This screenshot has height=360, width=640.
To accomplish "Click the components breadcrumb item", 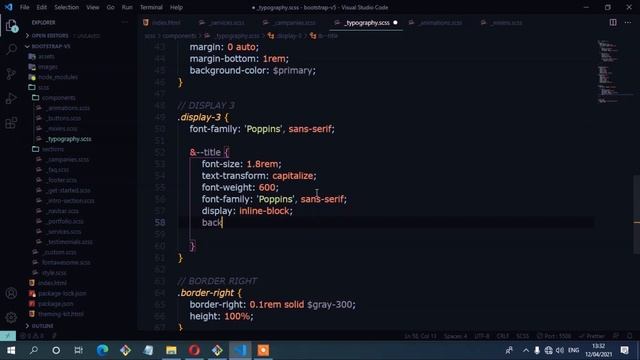I will [180, 36].
